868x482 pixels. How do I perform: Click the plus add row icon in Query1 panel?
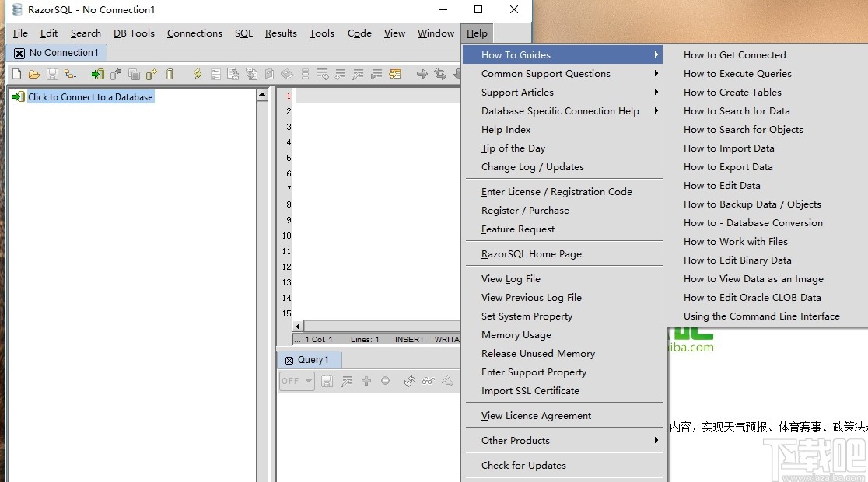[x=366, y=381]
